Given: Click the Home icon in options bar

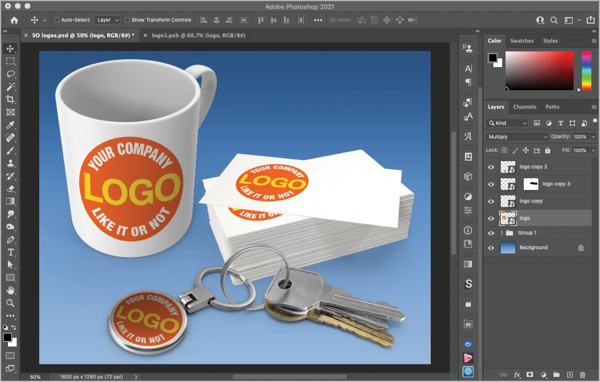Looking at the screenshot, I should pos(14,20).
